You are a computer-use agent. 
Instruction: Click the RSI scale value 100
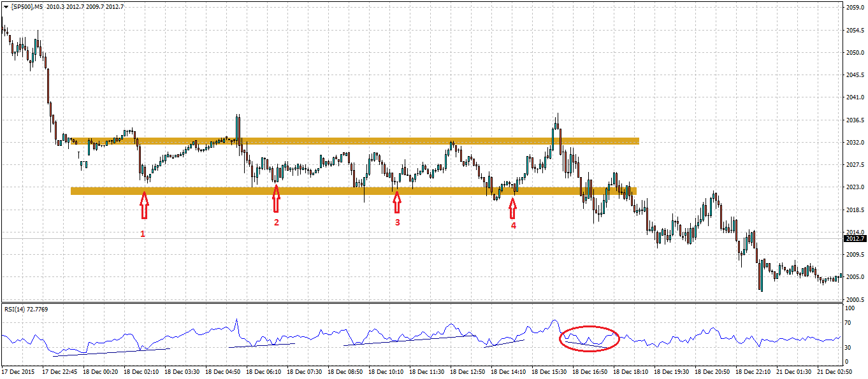coord(850,308)
